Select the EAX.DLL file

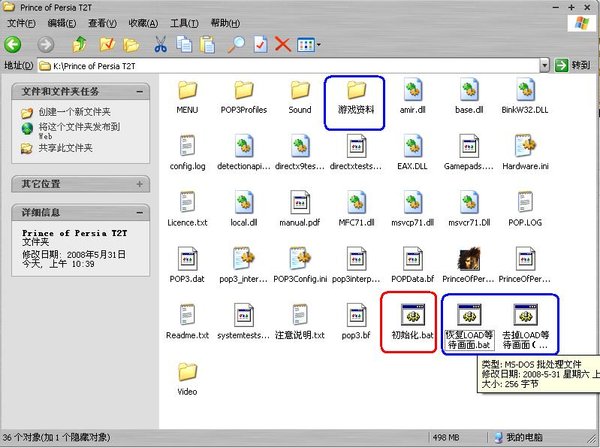412,153
